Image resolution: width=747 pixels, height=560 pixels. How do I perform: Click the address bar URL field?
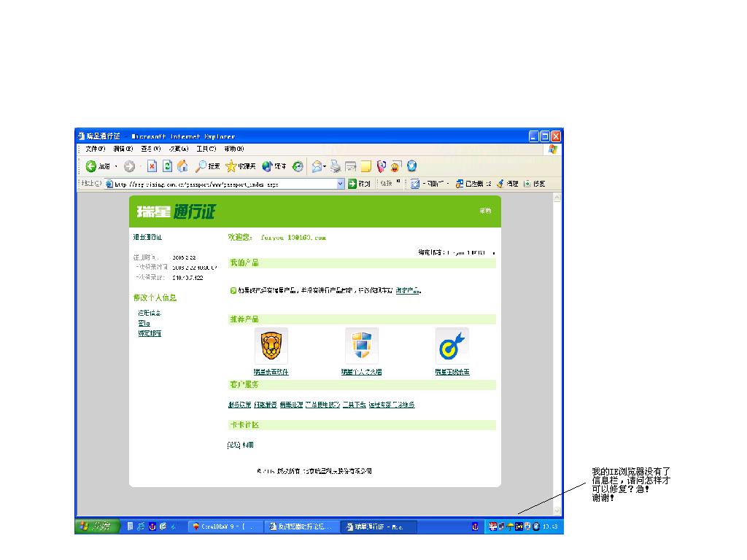click(225, 184)
